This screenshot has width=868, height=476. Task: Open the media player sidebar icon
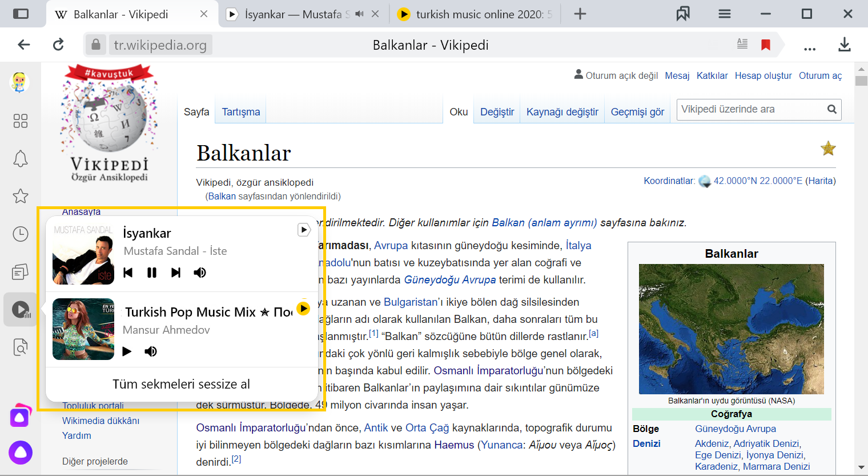pyautogui.click(x=21, y=310)
